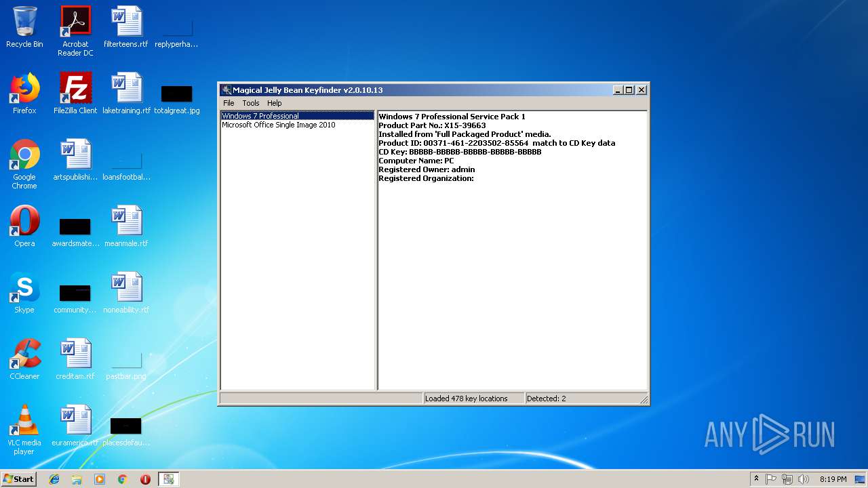Select laketraining.rtf on the desktop
Screen dimensions: 868x488
tap(126, 94)
